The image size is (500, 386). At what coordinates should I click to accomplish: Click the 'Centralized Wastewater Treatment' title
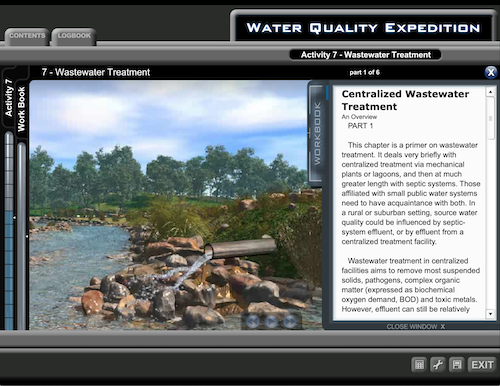click(405, 100)
